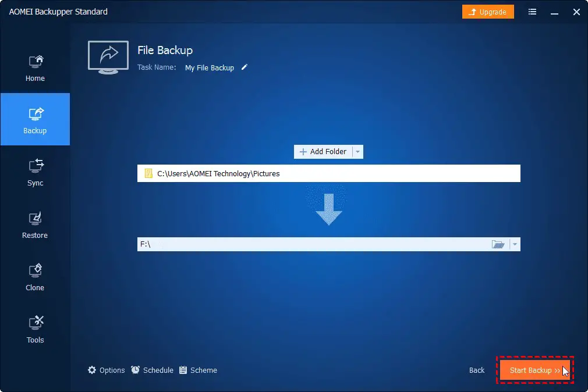The image size is (588, 392).
Task: Click the Back button
Action: click(x=477, y=370)
